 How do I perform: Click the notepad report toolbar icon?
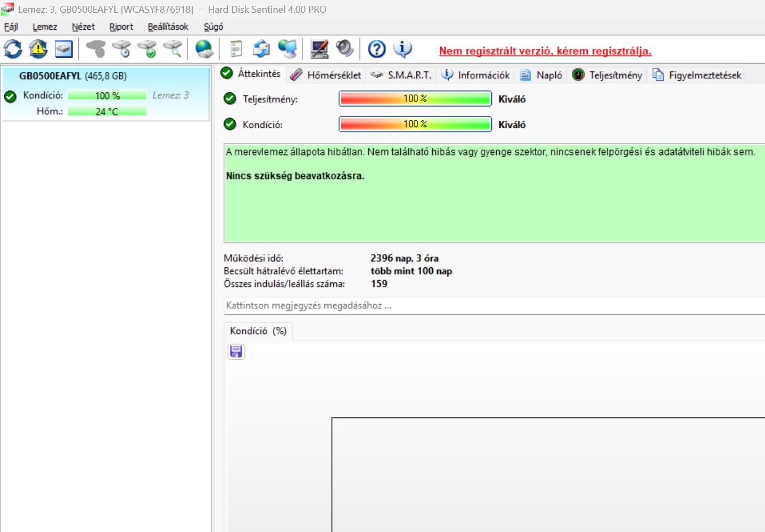point(236,49)
